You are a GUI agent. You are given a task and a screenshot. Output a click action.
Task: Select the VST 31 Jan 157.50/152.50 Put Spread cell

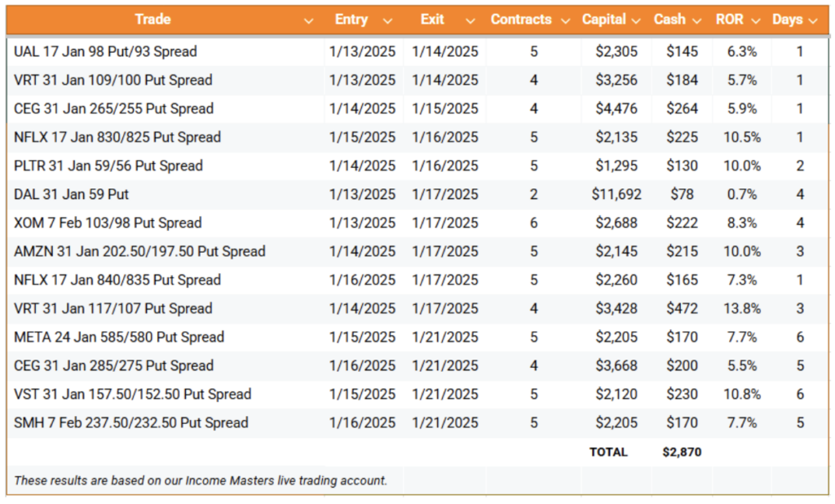point(166,394)
